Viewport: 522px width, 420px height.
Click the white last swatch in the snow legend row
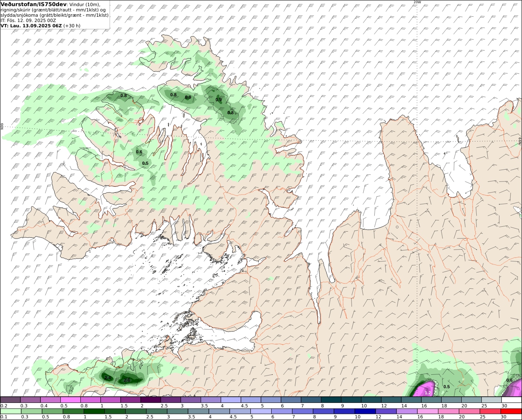coord(511,400)
